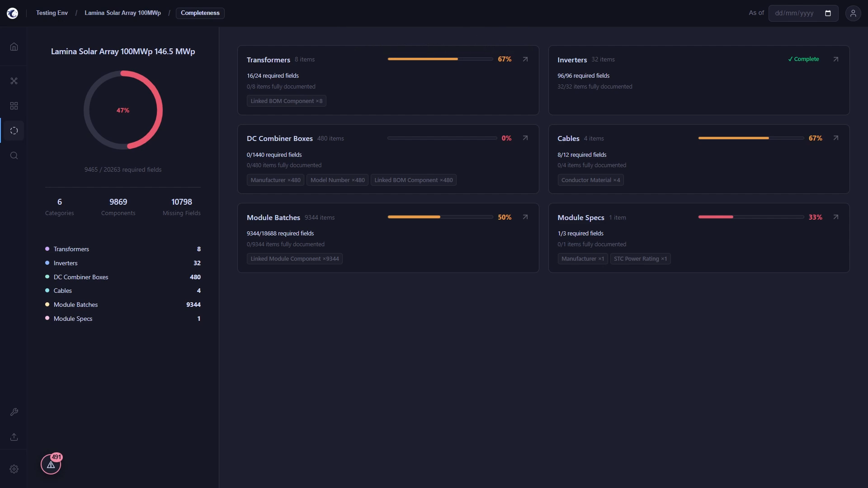Open Module Specs card via arrow icon
This screenshot has width=868, height=488.
pyautogui.click(x=836, y=217)
